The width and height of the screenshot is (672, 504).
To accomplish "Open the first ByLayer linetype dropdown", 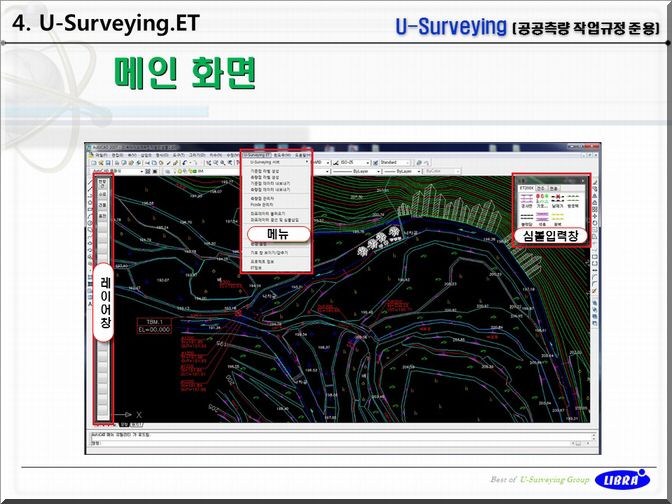I will pos(357,171).
